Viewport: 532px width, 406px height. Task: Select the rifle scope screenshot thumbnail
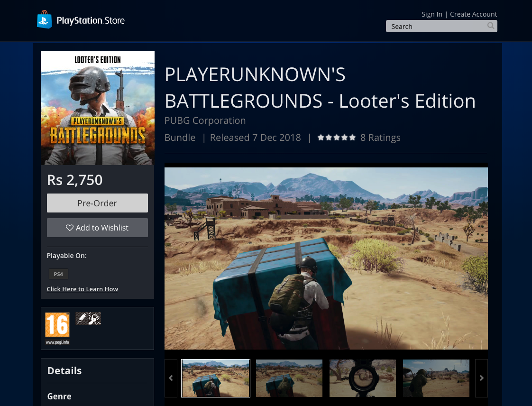(x=363, y=378)
